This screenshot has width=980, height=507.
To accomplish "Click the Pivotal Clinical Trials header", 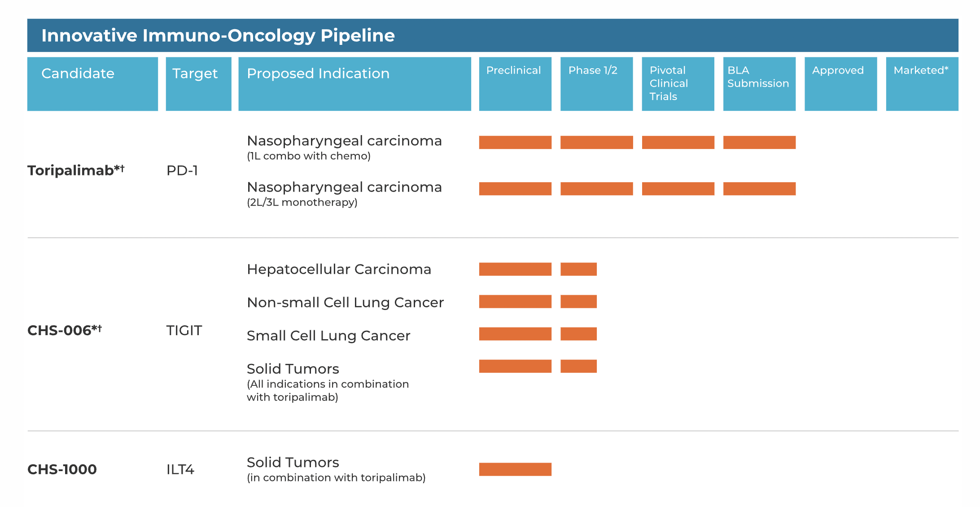I will 669,83.
